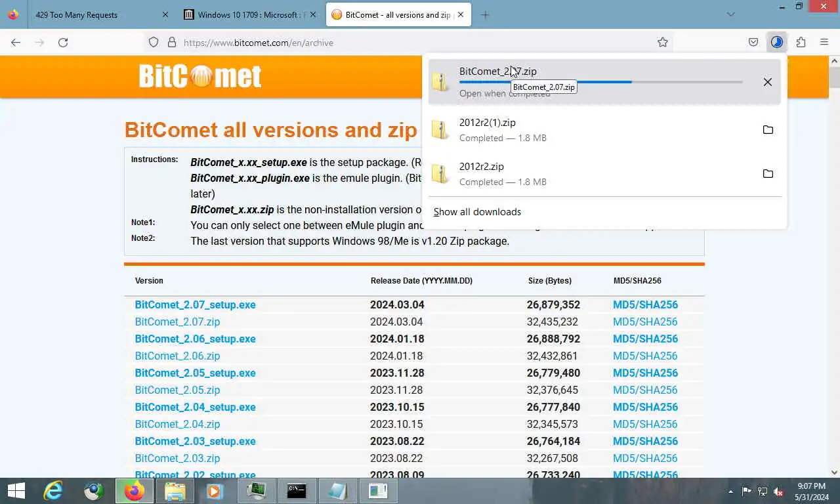This screenshot has height=504, width=840.
Task: Click the tracking protection shield icon
Action: tap(154, 42)
